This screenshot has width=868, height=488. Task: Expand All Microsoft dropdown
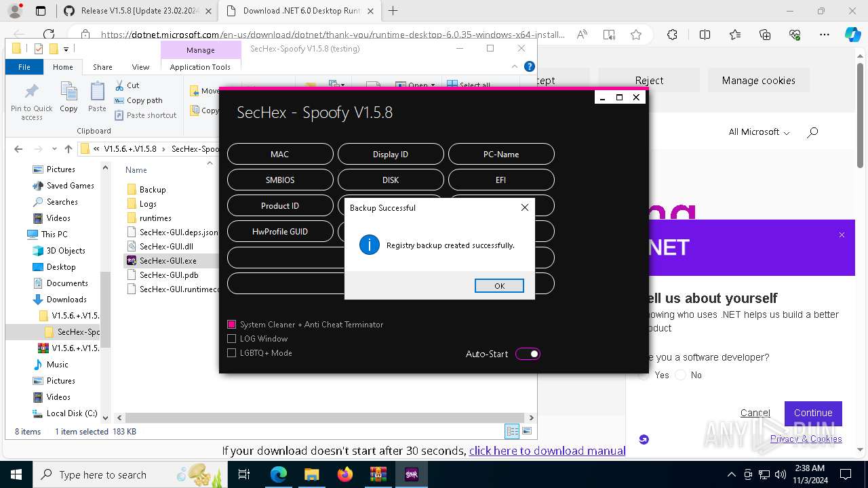(x=759, y=132)
